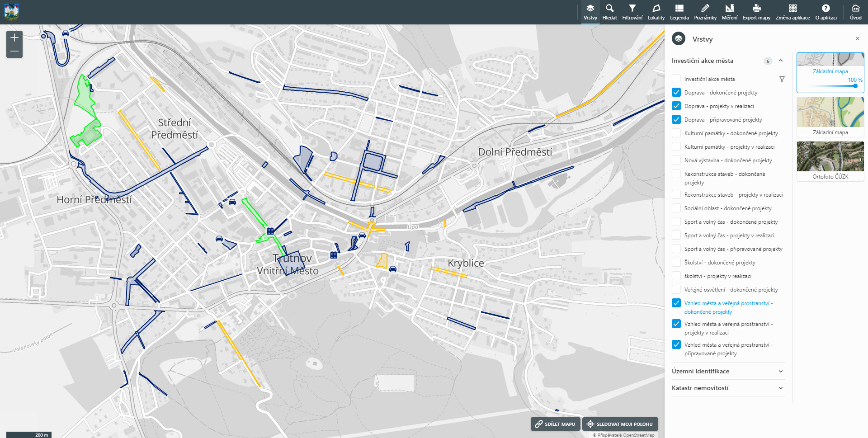Viewport: 868px width, 438px height.
Task: Zoom in on the map
Action: pyautogui.click(x=14, y=38)
